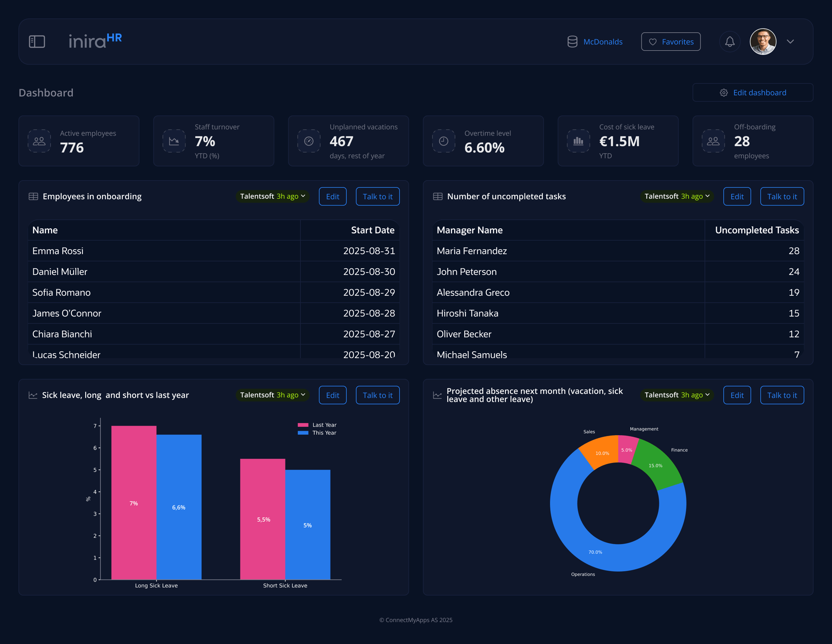The width and height of the screenshot is (832, 644).
Task: Click Edit on Number of uncompleted tasks
Action: (x=737, y=196)
